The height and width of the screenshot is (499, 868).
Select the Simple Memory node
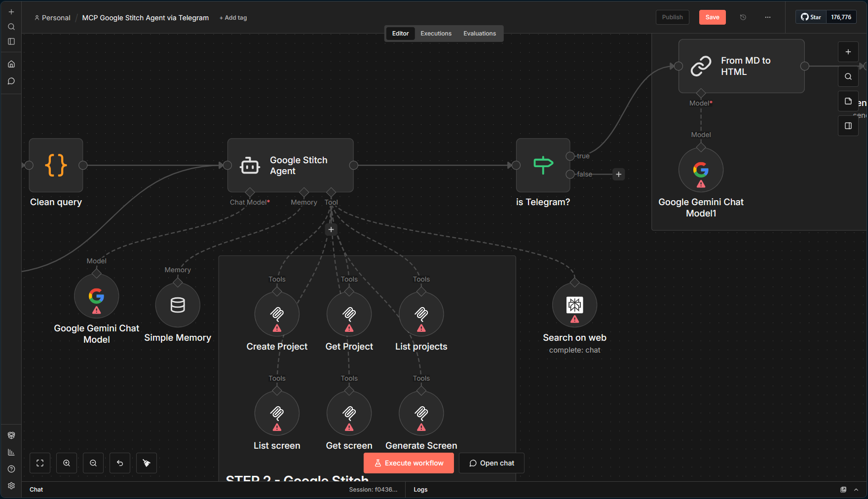point(178,305)
